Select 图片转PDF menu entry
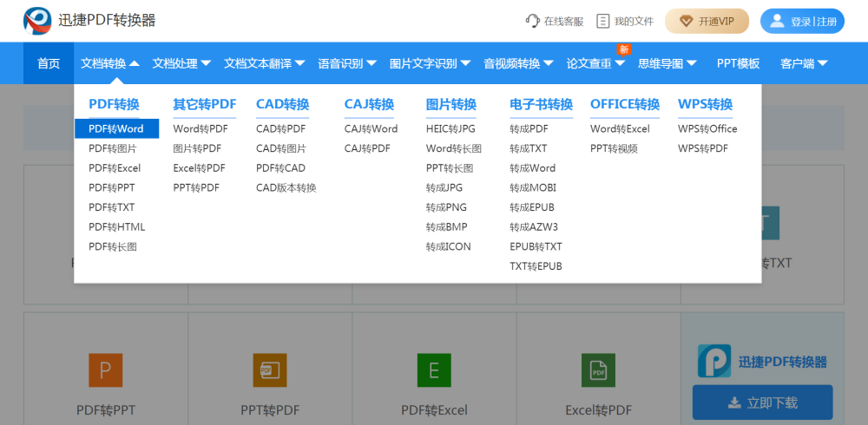This screenshot has height=425, width=868. pos(197,148)
